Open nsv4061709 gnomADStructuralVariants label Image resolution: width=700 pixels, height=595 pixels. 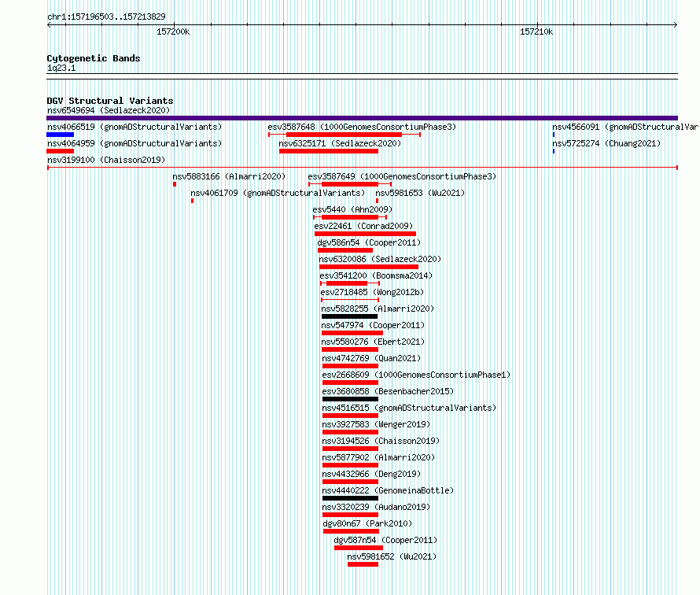278,193
